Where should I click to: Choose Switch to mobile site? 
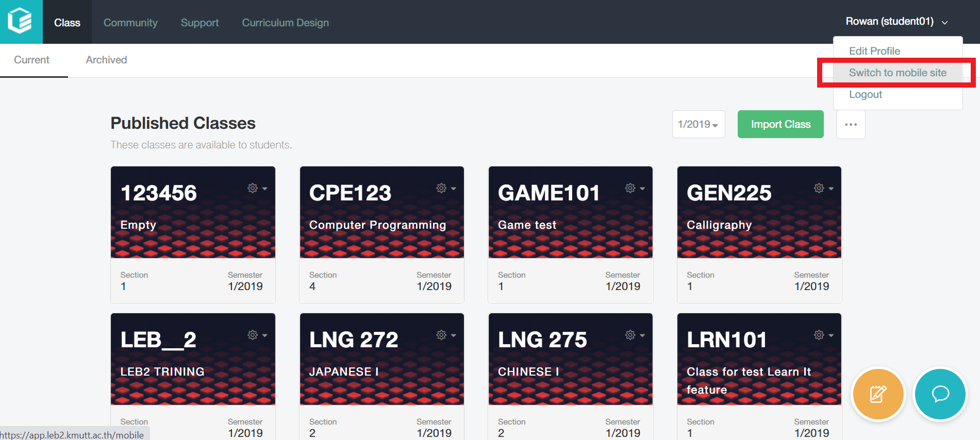(898, 73)
